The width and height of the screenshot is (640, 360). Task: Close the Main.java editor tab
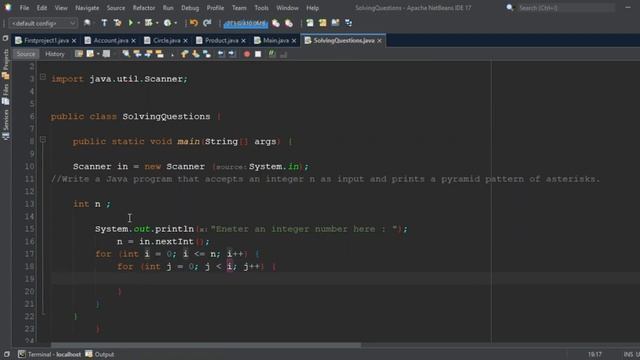click(x=294, y=41)
